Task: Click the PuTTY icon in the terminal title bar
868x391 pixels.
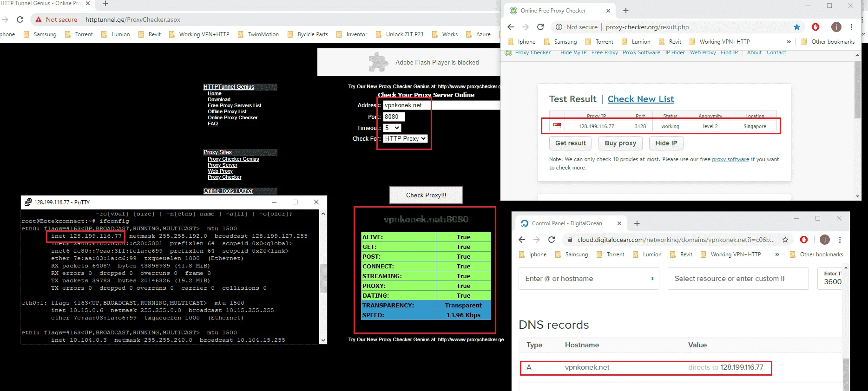Action: (x=28, y=202)
